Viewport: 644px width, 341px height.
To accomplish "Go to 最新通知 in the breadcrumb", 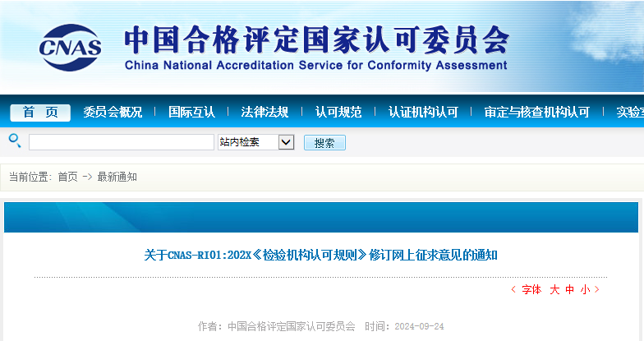I will click(117, 177).
